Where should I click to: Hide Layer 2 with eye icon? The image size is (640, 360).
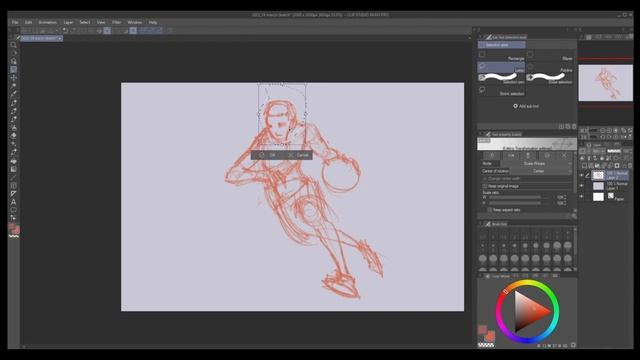click(582, 175)
